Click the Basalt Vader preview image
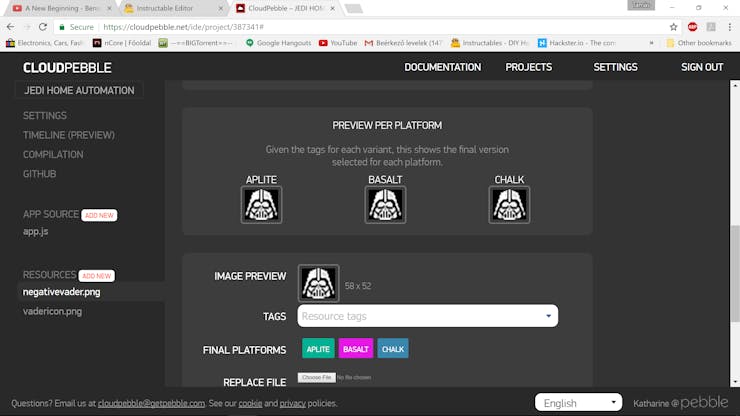 click(385, 204)
